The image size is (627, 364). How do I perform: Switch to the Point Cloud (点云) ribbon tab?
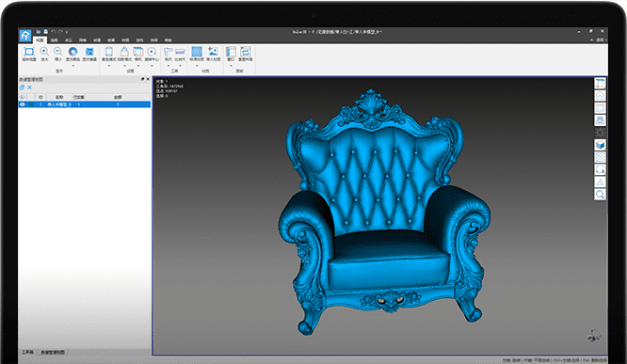(x=69, y=40)
